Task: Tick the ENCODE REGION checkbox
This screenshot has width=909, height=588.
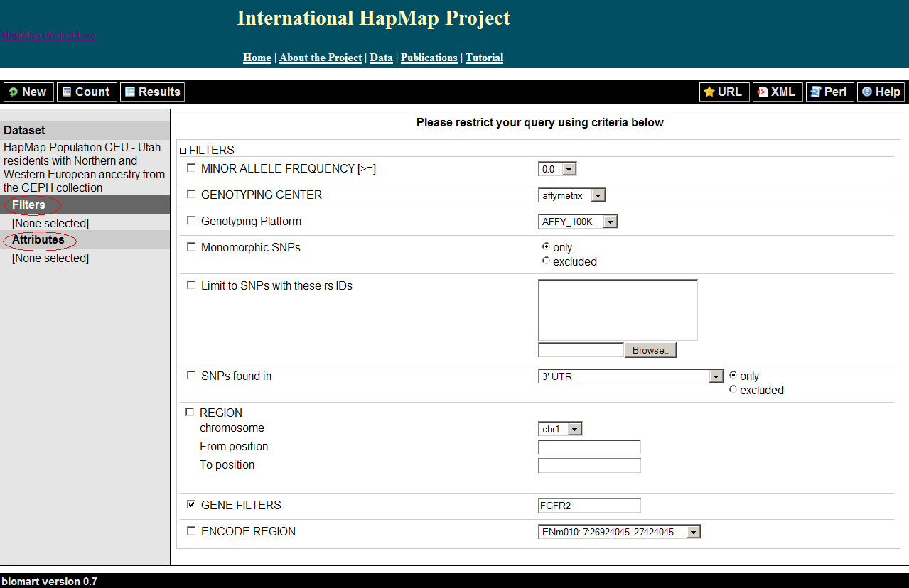Action: [190, 531]
